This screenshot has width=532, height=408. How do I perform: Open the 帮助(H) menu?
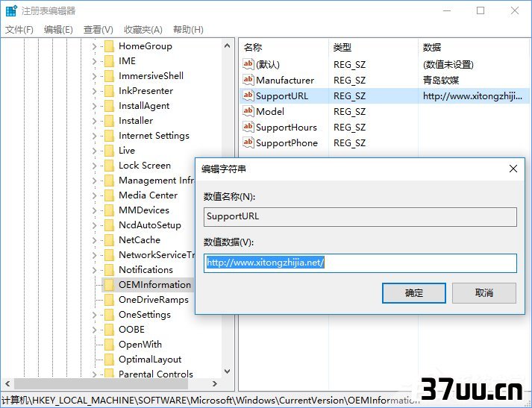click(x=188, y=30)
